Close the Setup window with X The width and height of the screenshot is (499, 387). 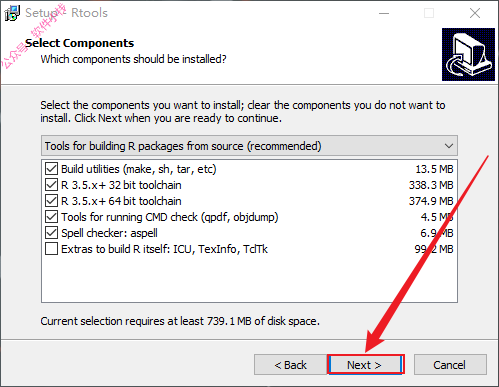pyautogui.click(x=475, y=13)
